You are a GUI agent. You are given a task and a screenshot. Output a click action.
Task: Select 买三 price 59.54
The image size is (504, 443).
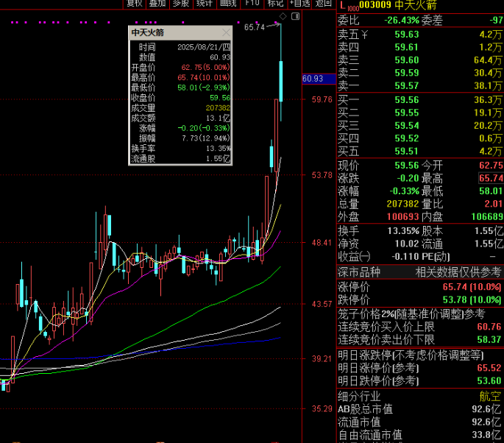[x=407, y=126]
